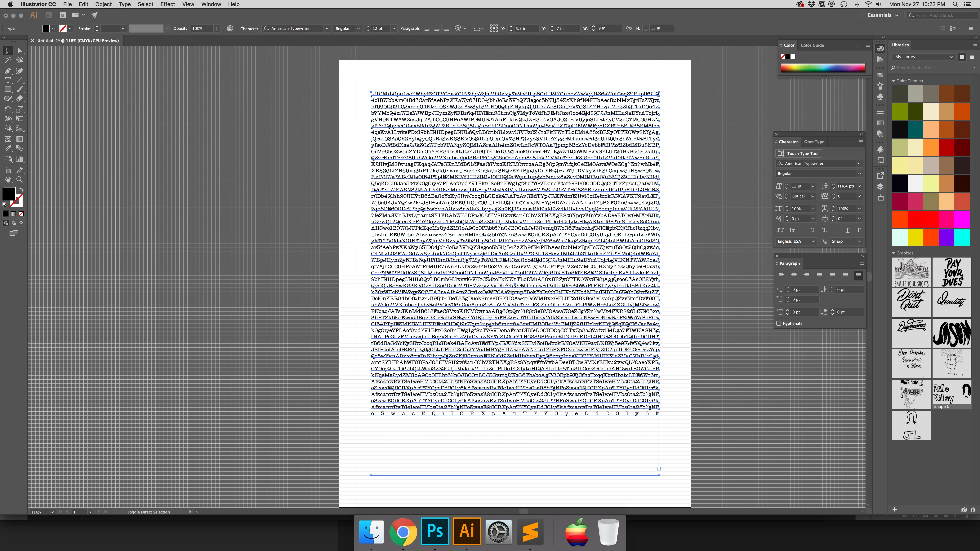Select the Magic Wand tool
This screenshot has width=980, height=551.
point(8,60)
